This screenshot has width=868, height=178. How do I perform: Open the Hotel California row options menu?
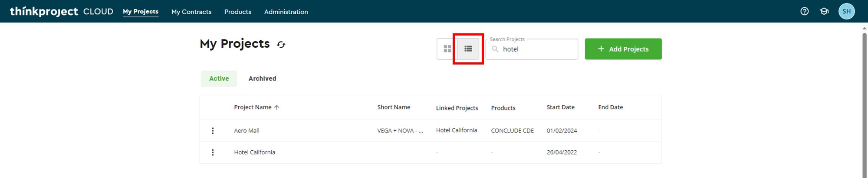point(213,152)
